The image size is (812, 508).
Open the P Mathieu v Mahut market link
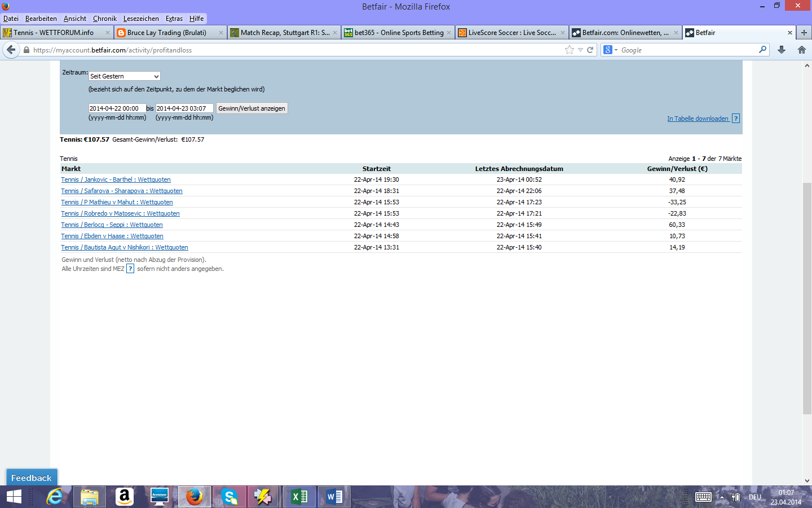(117, 202)
